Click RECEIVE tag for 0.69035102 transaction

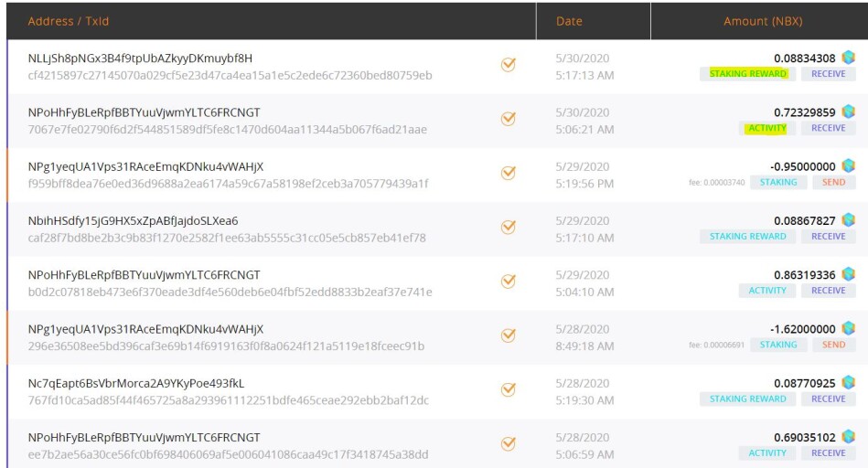[828, 453]
